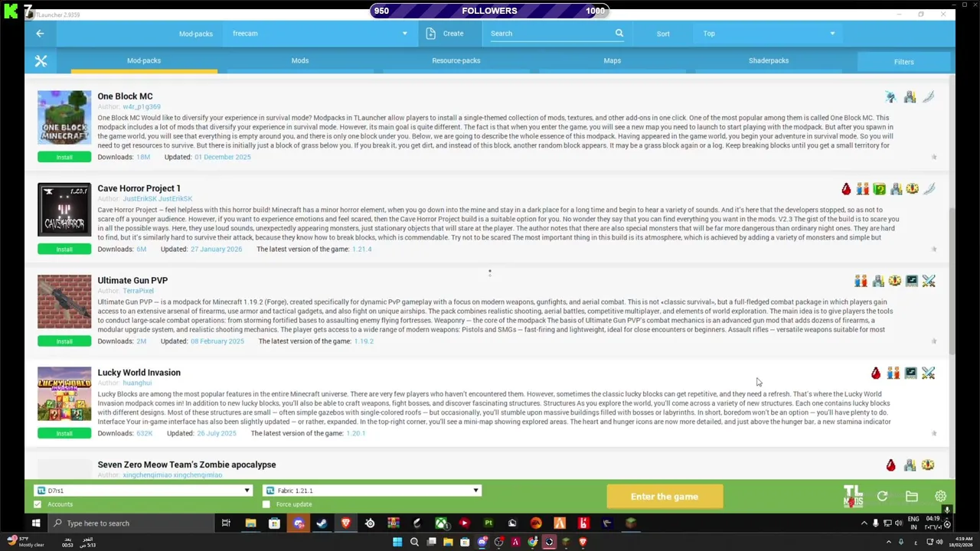This screenshot has height=551, width=980.
Task: Open game version link 1.19.2
Action: click(x=364, y=341)
